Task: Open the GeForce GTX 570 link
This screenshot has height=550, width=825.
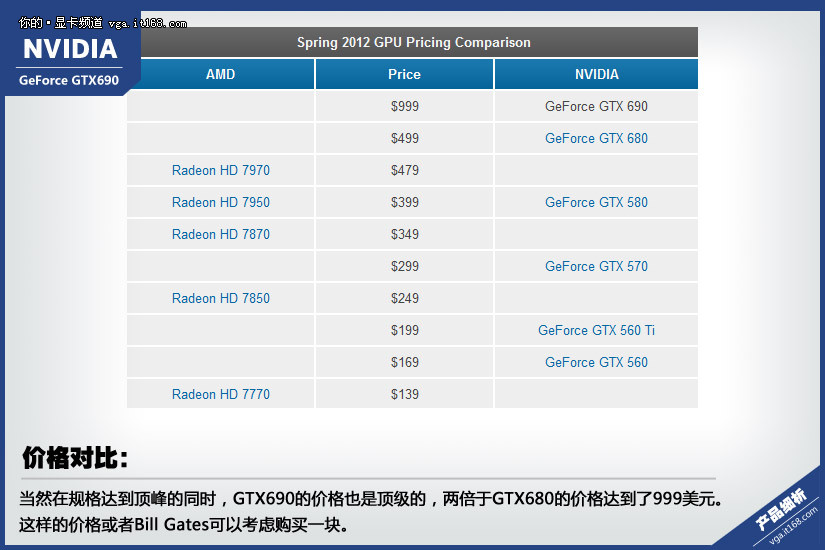Action: [x=596, y=266]
